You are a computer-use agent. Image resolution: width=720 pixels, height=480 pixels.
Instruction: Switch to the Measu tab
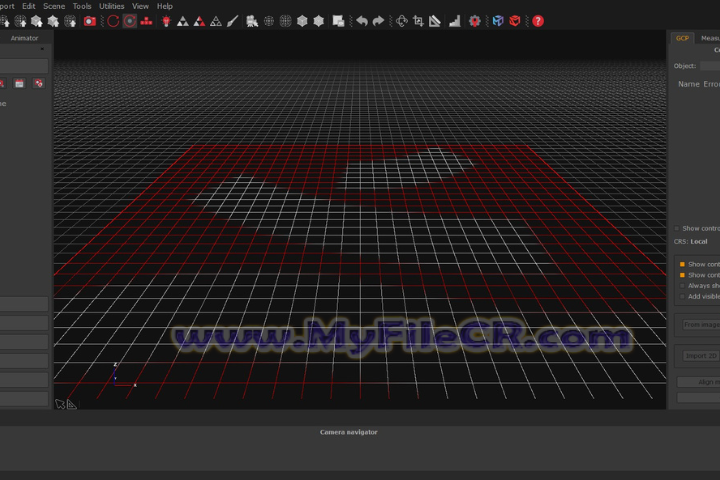coord(709,38)
